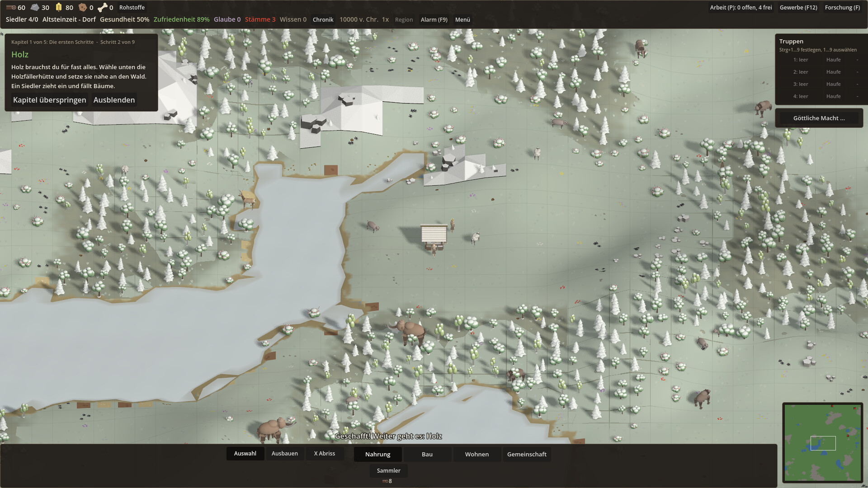Image resolution: width=868 pixels, height=488 pixels.
Task: Open the Göttliche Macht ... panel
Action: coord(819,118)
